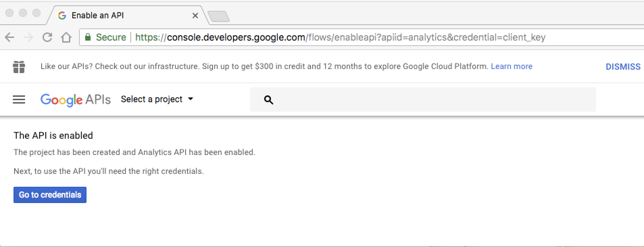The image size is (644, 247).
Task: Open the Learn more link
Action: tap(512, 66)
